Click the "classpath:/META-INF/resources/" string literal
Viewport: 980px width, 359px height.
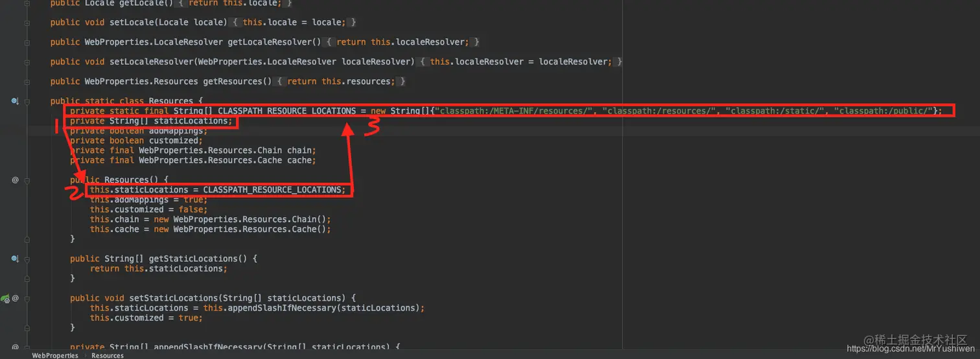[515, 111]
